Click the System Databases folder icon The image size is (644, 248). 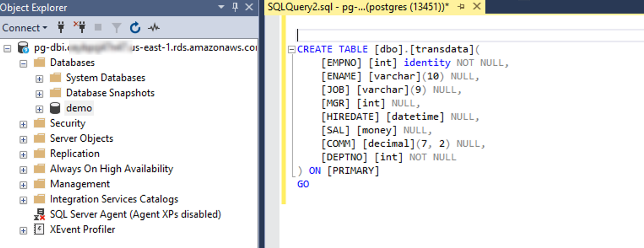click(x=55, y=78)
